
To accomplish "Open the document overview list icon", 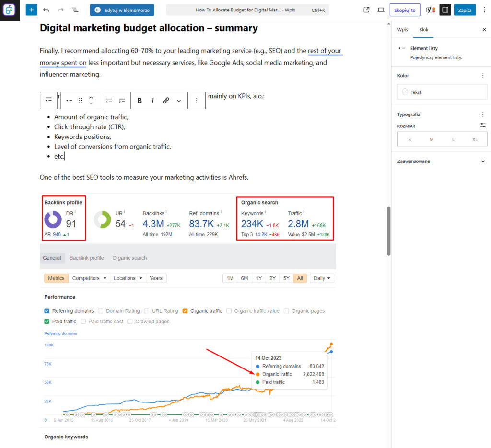I will (75, 10).
